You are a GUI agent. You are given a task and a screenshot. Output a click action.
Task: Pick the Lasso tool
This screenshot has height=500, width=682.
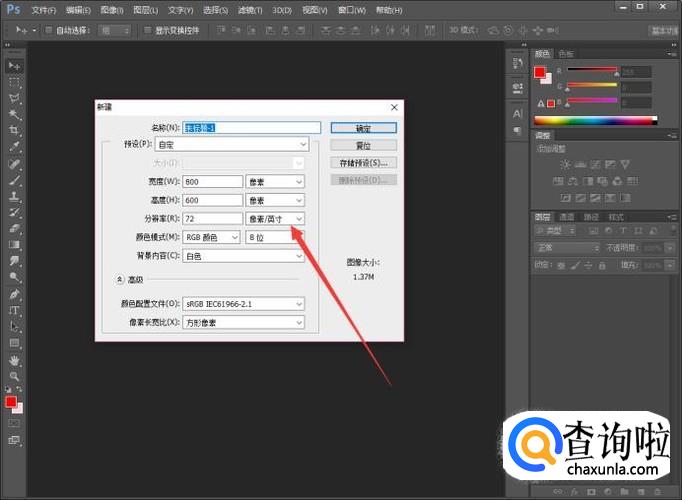14,98
